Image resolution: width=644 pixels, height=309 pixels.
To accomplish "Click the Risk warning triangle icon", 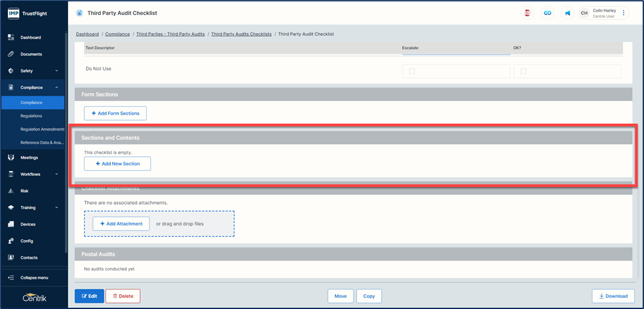I will [x=11, y=191].
